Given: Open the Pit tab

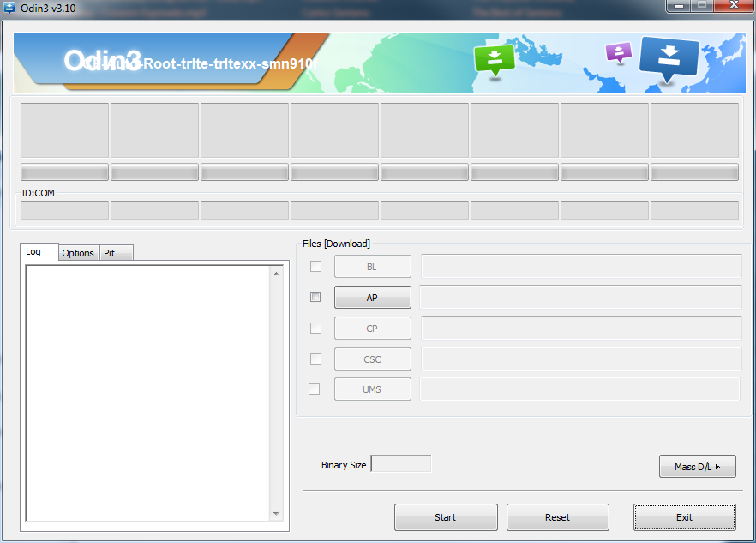Looking at the screenshot, I should click(116, 253).
